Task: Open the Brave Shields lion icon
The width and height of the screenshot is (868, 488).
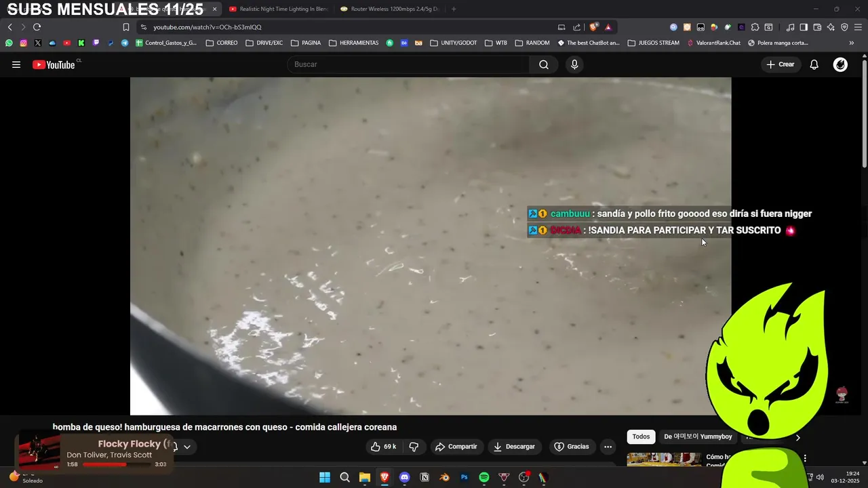Action: pyautogui.click(x=594, y=27)
